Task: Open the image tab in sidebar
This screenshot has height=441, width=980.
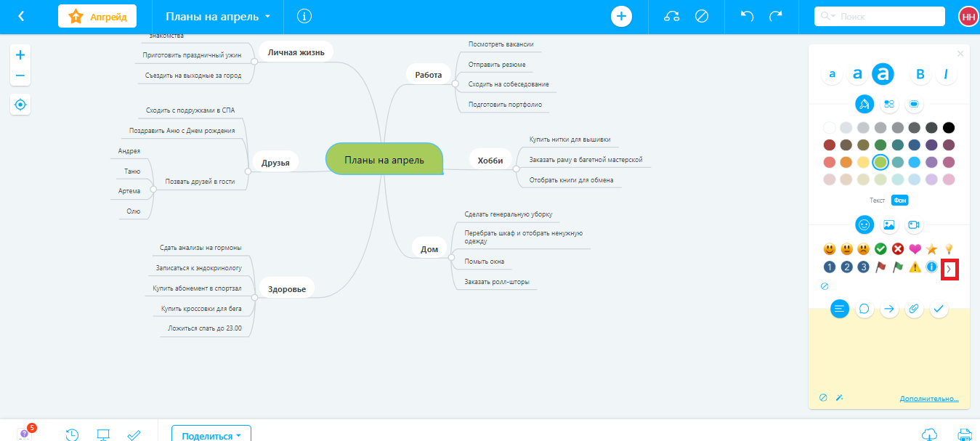Action: (x=888, y=224)
